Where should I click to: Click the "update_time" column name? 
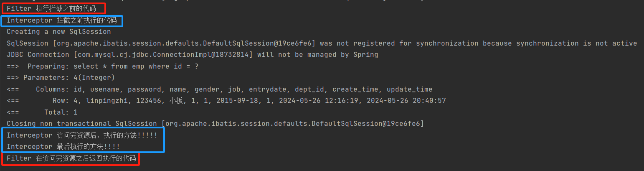click(409, 89)
